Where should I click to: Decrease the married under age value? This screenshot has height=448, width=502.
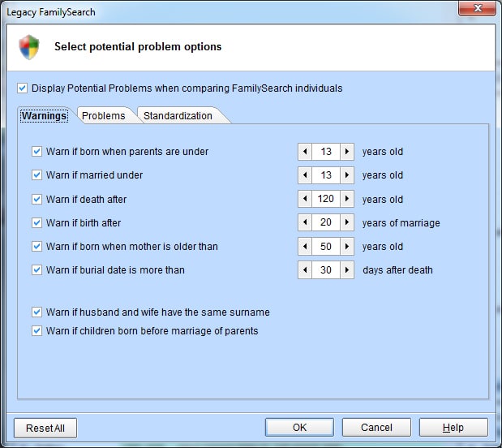[305, 175]
